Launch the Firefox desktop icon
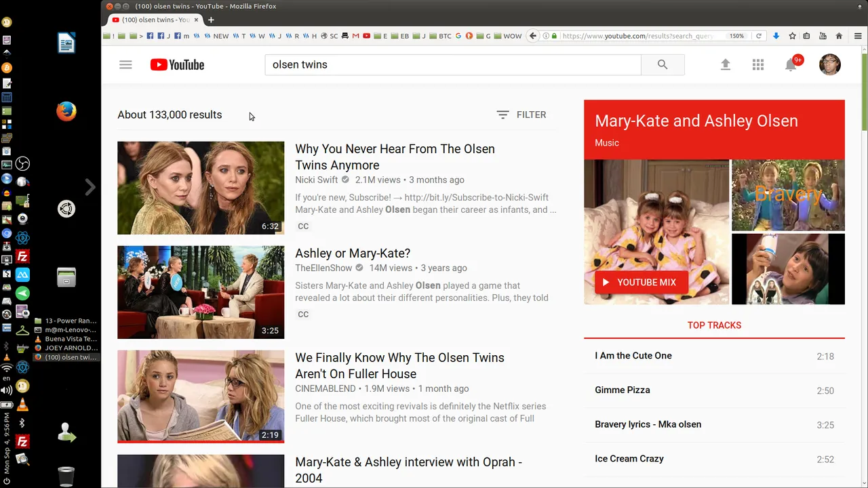Image resolution: width=868 pixels, height=488 pixels. [66, 111]
